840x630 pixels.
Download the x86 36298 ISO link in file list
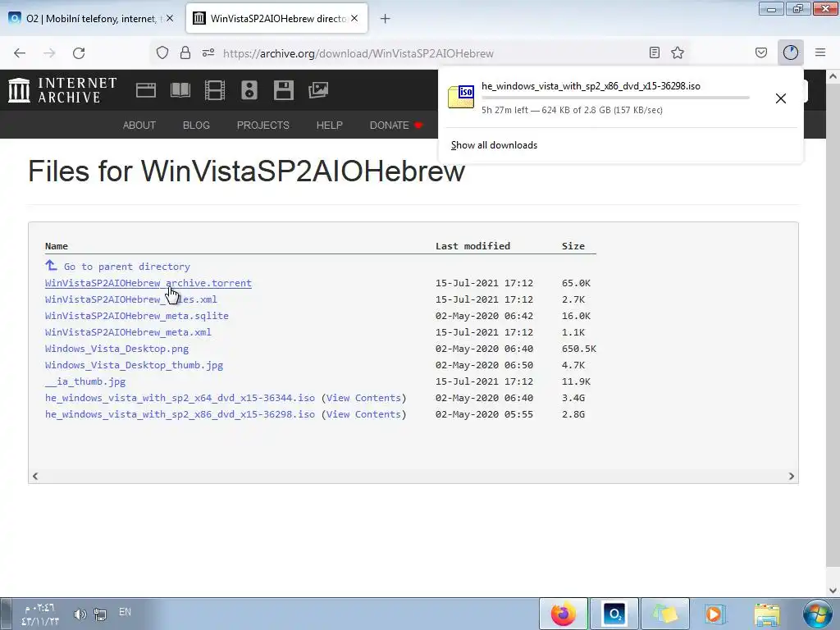click(x=180, y=414)
